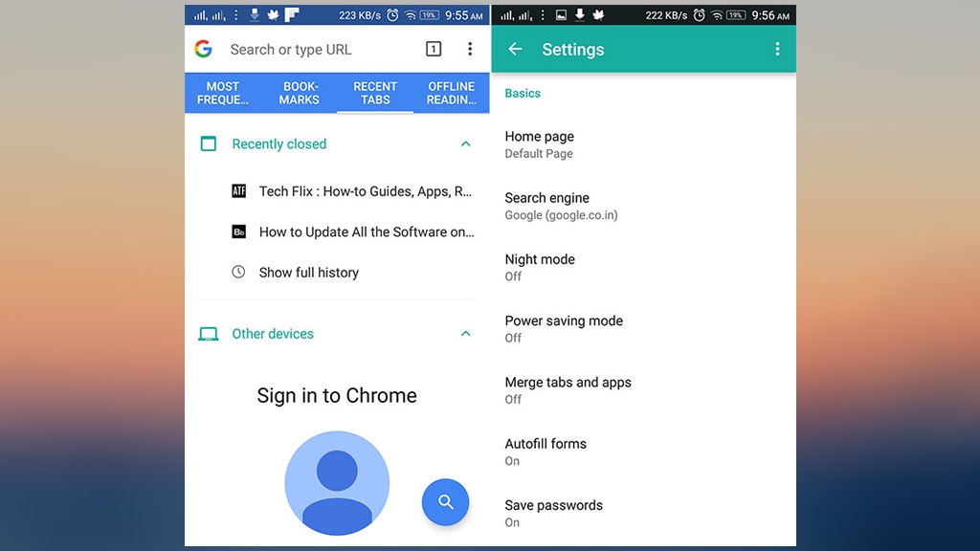Go back using the Settings arrow
This screenshot has width=980, height=551.
click(515, 49)
